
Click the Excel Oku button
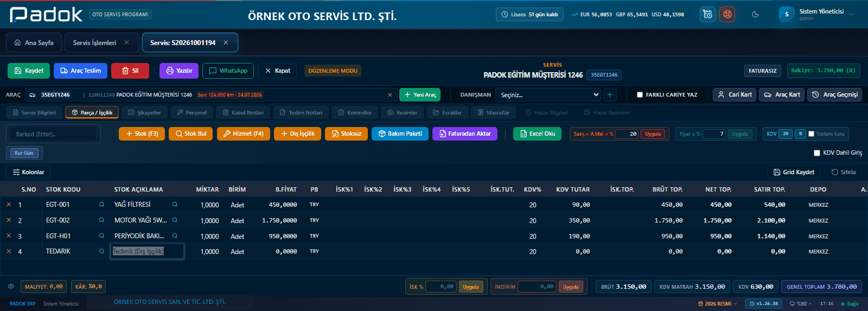[537, 134]
